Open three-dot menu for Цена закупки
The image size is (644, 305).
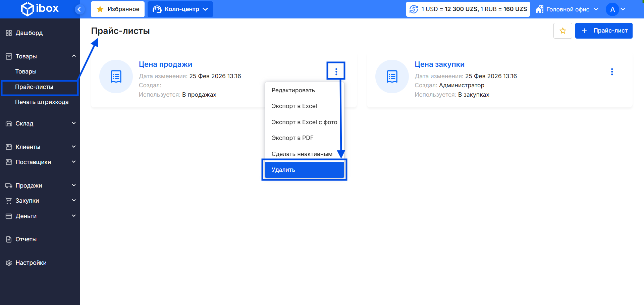[612, 72]
